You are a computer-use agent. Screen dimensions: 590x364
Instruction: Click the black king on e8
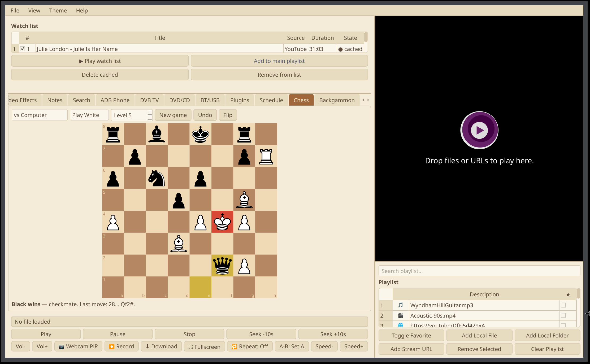201,134
